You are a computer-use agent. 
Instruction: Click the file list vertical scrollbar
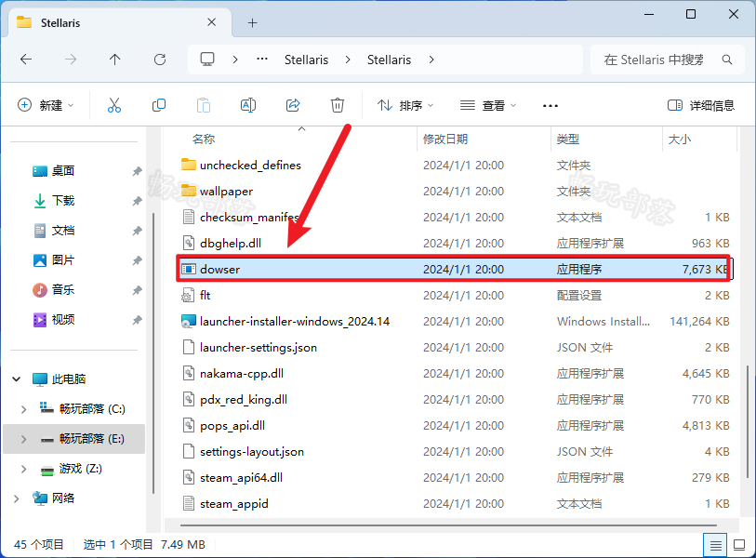pos(747,419)
